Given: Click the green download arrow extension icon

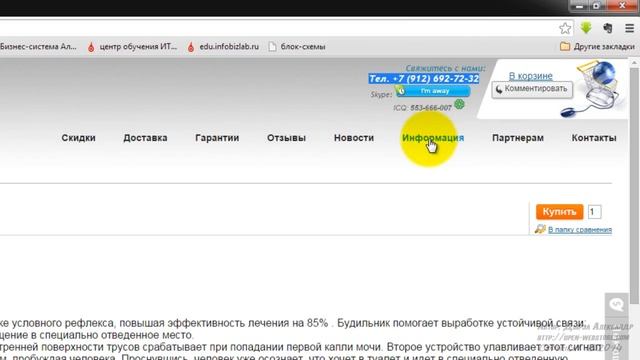Looking at the screenshot, I should tap(586, 28).
